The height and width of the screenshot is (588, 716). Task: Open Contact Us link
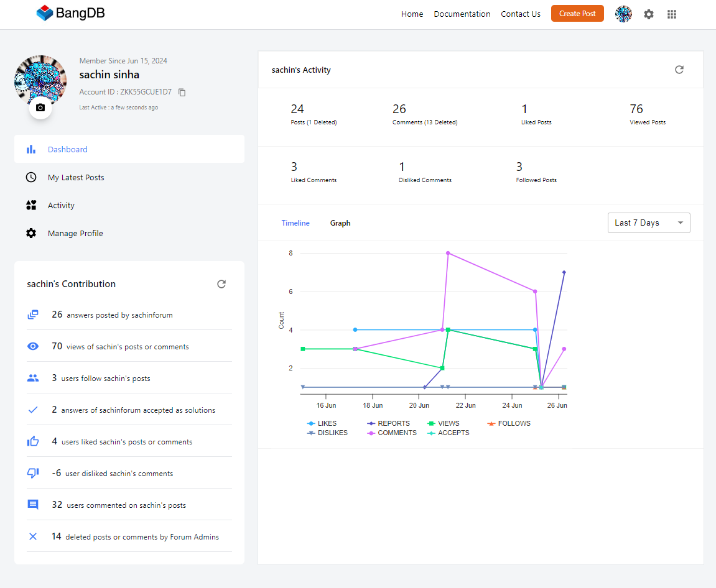521,14
